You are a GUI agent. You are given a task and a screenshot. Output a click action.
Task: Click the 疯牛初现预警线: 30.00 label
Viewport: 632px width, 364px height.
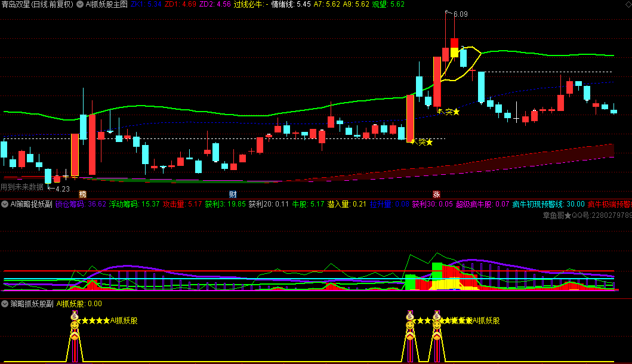(x=548, y=204)
